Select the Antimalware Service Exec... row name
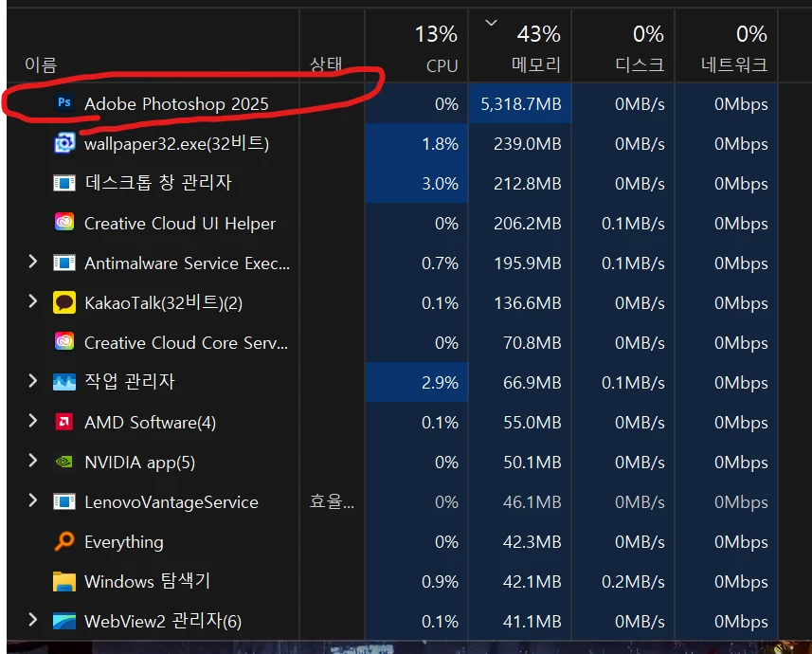 pos(187,263)
